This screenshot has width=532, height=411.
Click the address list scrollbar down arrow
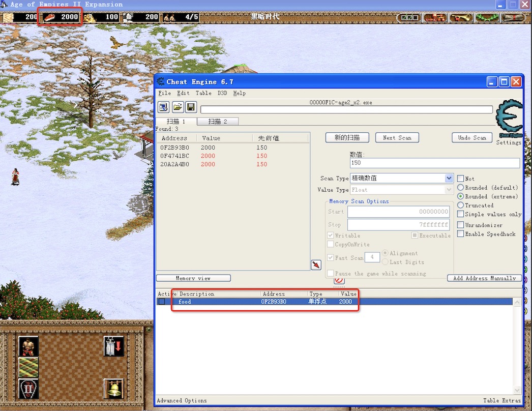click(517, 390)
